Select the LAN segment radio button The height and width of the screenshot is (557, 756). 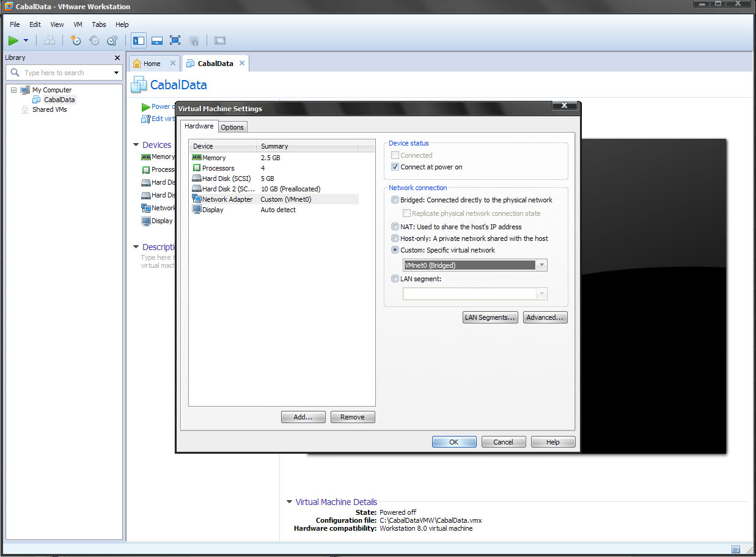[395, 279]
